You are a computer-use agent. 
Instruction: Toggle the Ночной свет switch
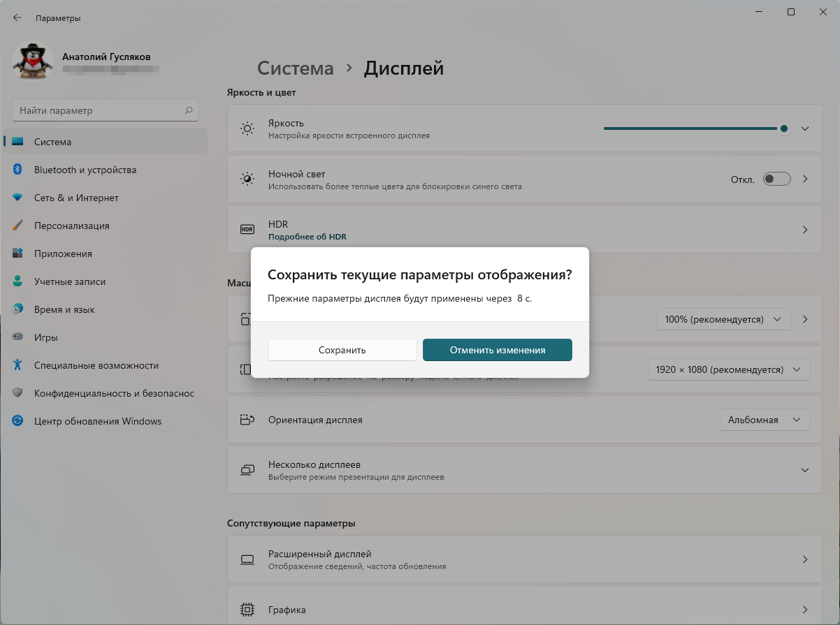[x=776, y=179]
